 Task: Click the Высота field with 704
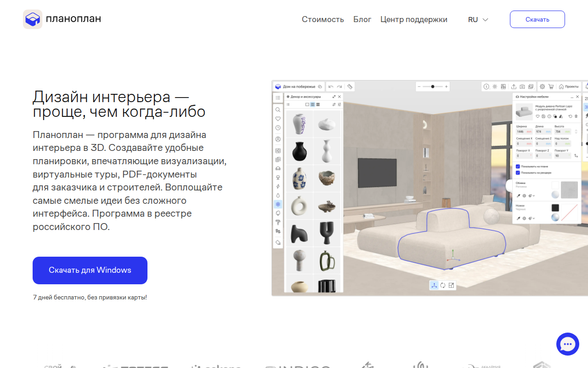pos(563,132)
